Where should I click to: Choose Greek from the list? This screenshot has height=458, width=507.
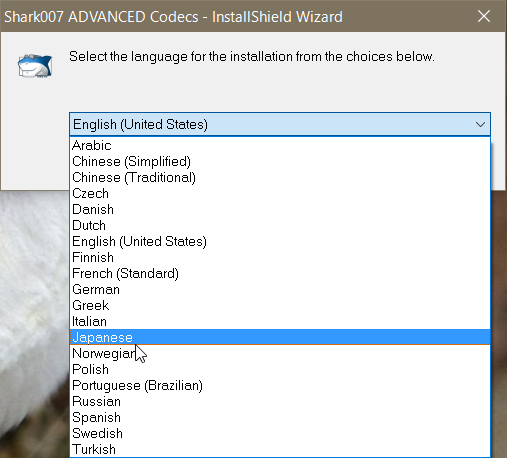click(x=280, y=305)
